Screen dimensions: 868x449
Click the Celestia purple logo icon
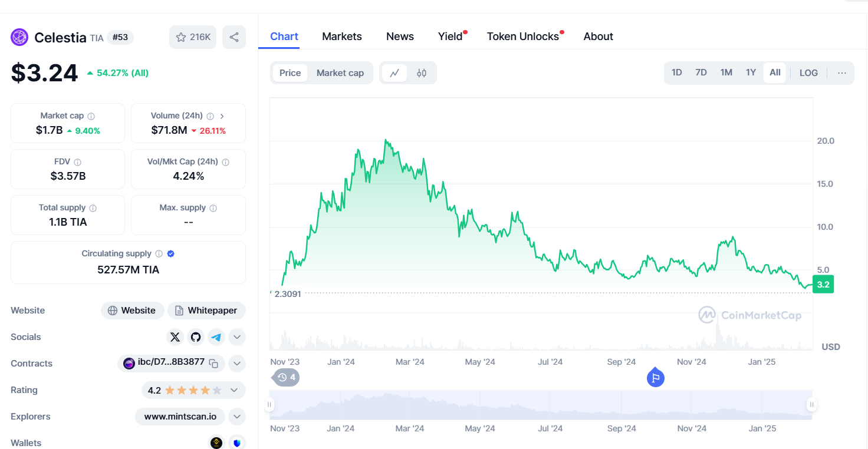19,37
